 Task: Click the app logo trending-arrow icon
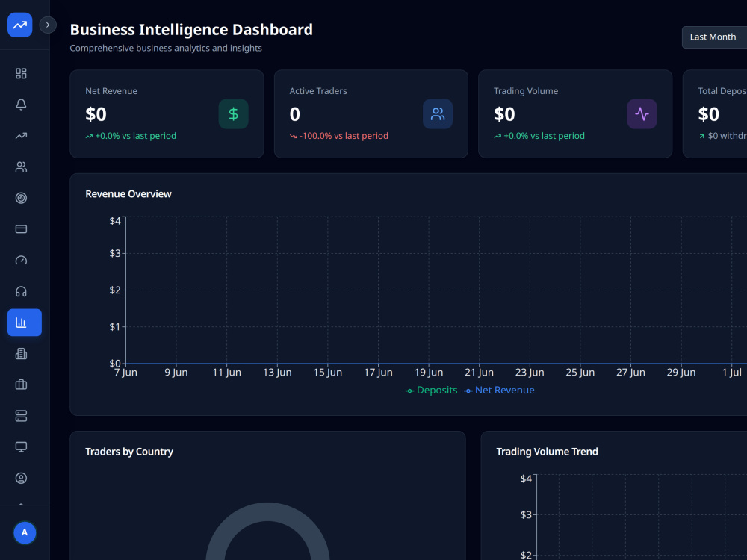pos(20,25)
